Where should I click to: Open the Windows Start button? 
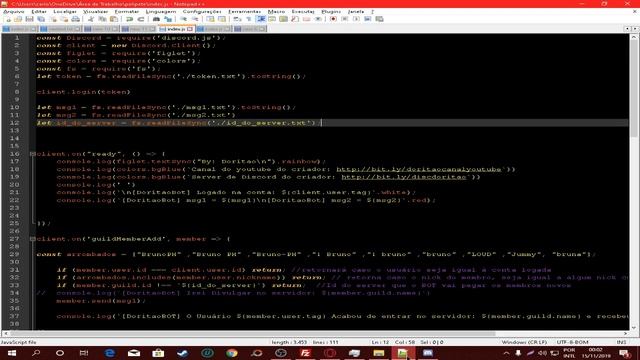tap(11, 353)
